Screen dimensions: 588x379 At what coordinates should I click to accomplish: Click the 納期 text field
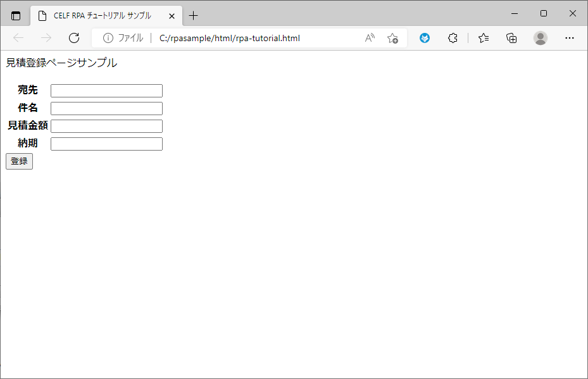point(106,144)
